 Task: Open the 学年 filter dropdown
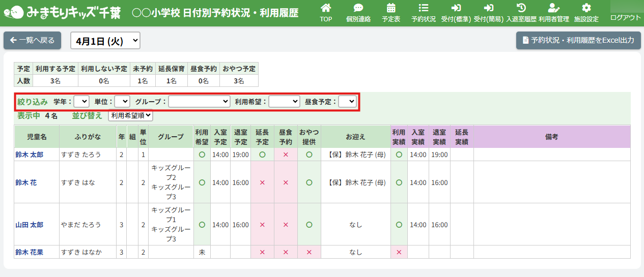click(x=81, y=102)
